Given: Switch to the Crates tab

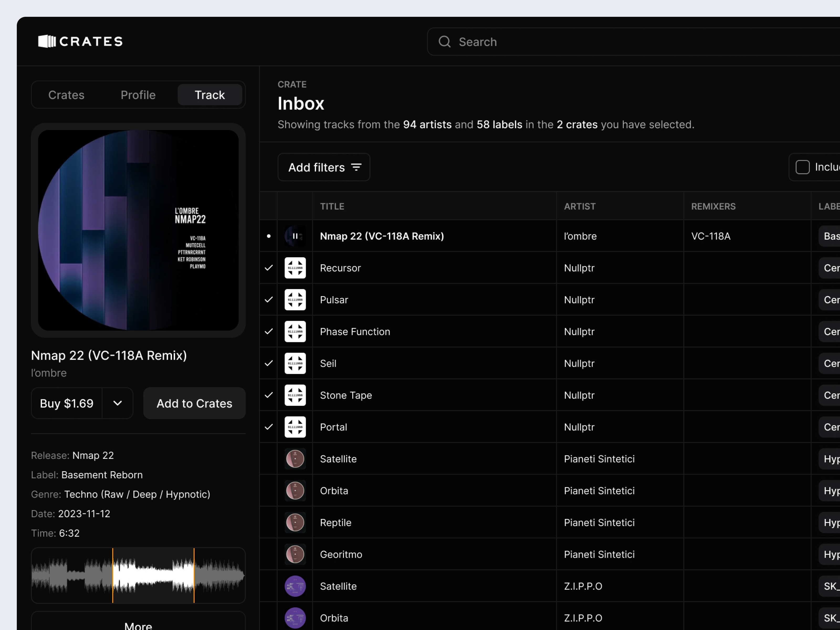Looking at the screenshot, I should click(x=66, y=95).
